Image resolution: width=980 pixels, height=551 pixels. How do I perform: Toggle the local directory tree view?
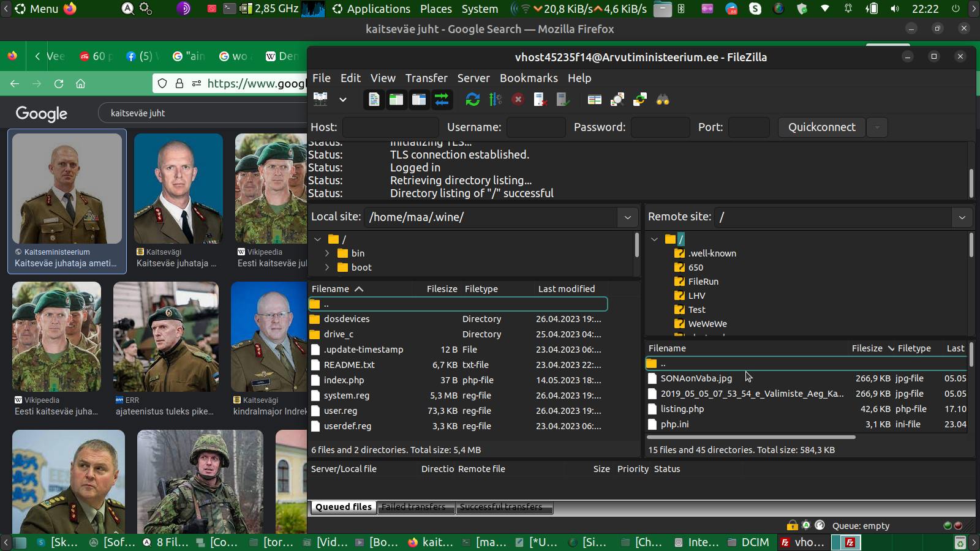pos(396,100)
